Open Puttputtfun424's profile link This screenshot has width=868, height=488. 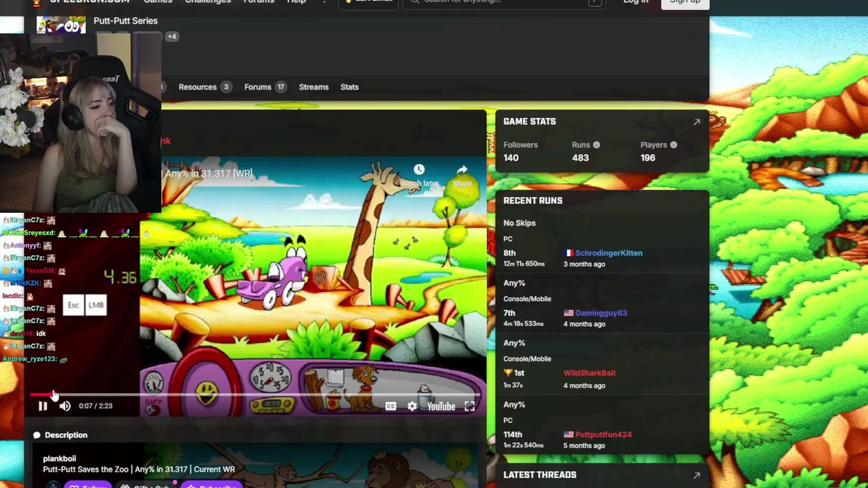(603, 434)
